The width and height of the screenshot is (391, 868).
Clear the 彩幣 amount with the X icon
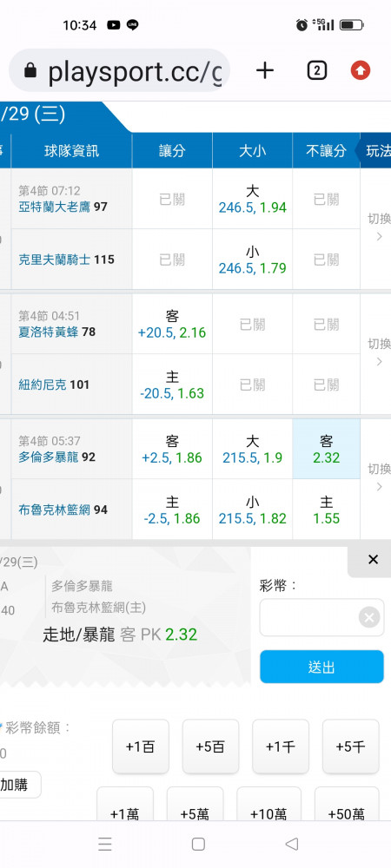click(x=369, y=616)
